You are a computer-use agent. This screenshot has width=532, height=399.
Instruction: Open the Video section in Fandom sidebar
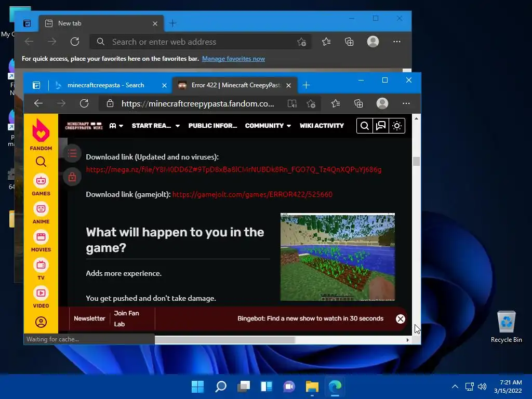coord(41,298)
